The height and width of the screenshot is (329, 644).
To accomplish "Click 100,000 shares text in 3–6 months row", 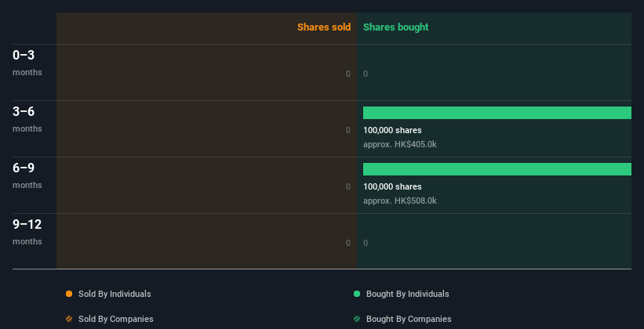I will [392, 131].
